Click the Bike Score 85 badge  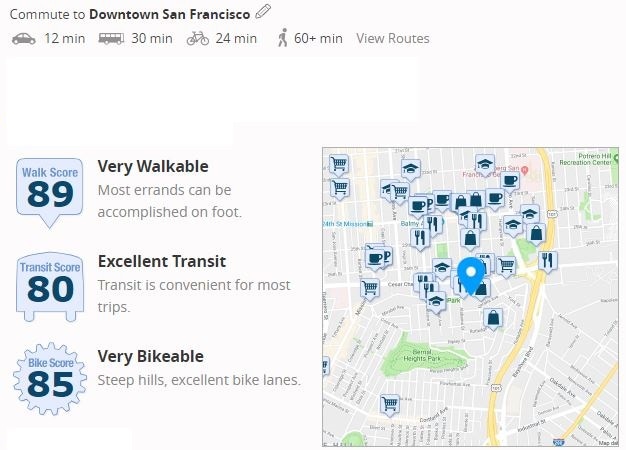pos(50,379)
